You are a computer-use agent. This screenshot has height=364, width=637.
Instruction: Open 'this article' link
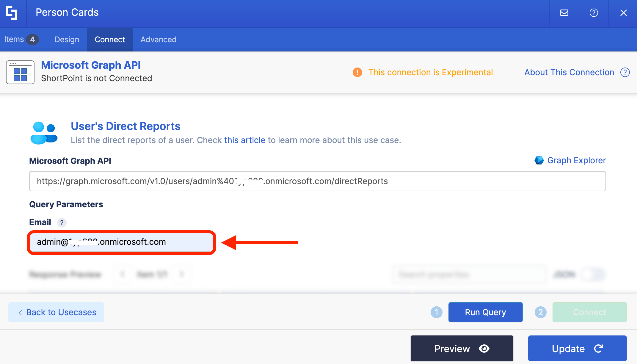coord(244,140)
